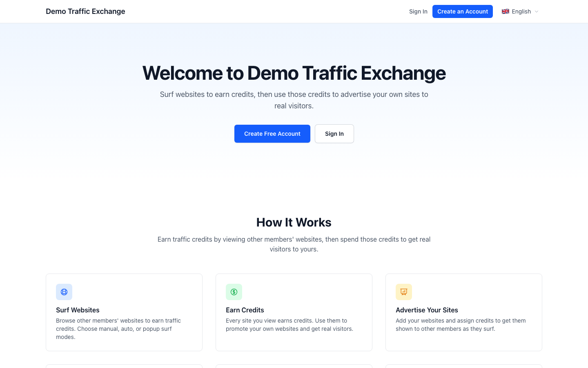The height and width of the screenshot is (368, 588).
Task: Click the British flag next to English
Action: click(x=506, y=11)
